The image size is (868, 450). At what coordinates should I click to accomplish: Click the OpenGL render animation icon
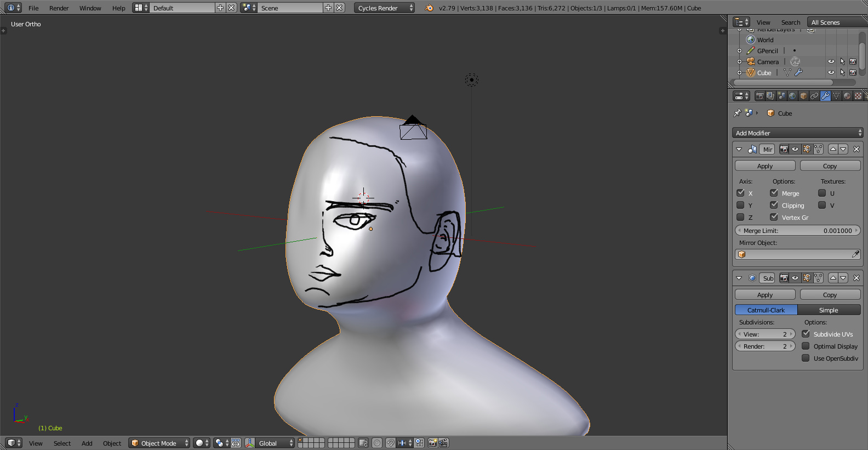coord(444,443)
